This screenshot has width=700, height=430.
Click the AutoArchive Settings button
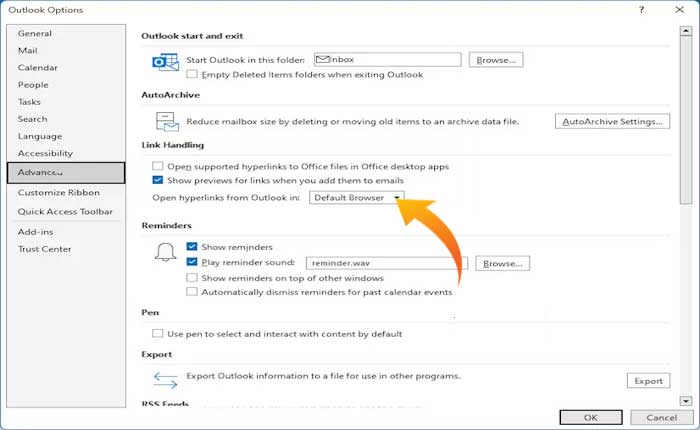point(612,122)
